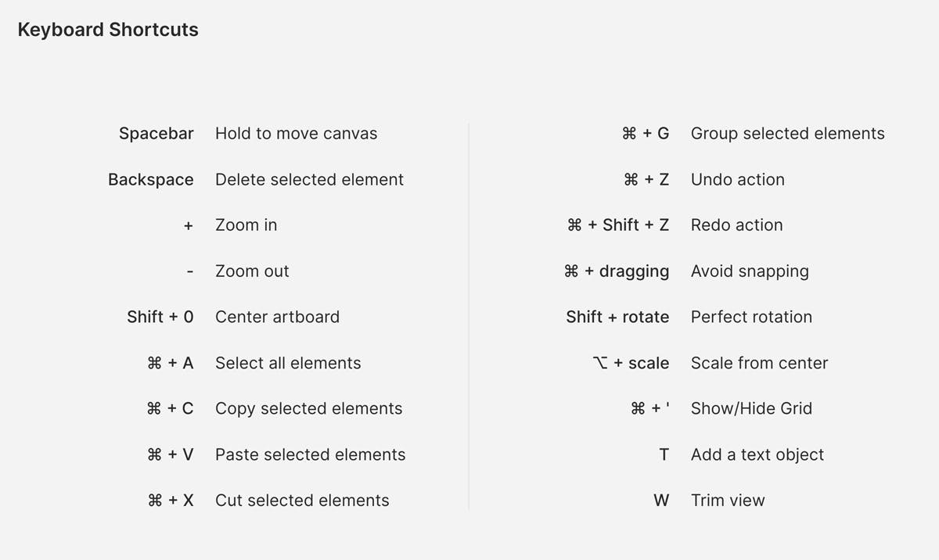Screen dimensions: 939x560
Task: Click the "Undo action" label
Action: [737, 180]
